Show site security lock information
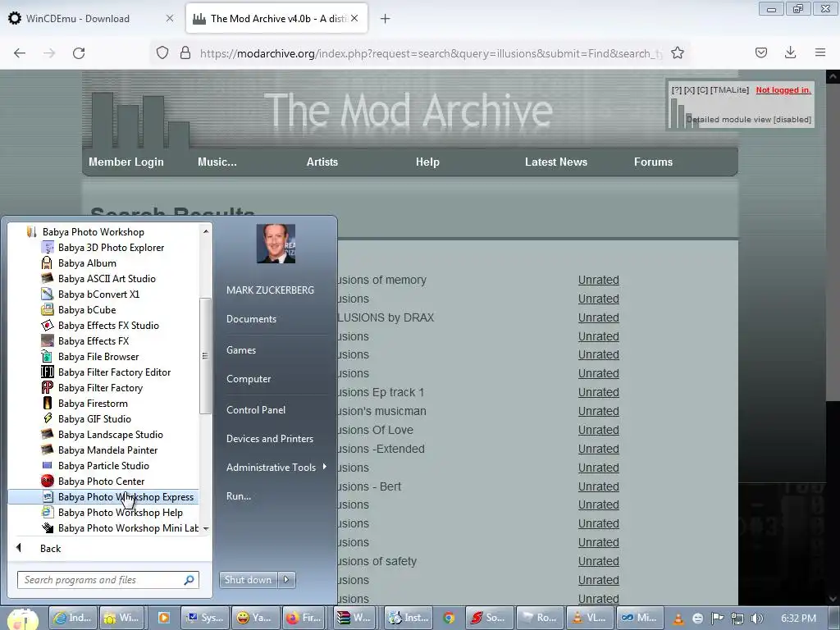This screenshot has width=840, height=630. point(185,53)
